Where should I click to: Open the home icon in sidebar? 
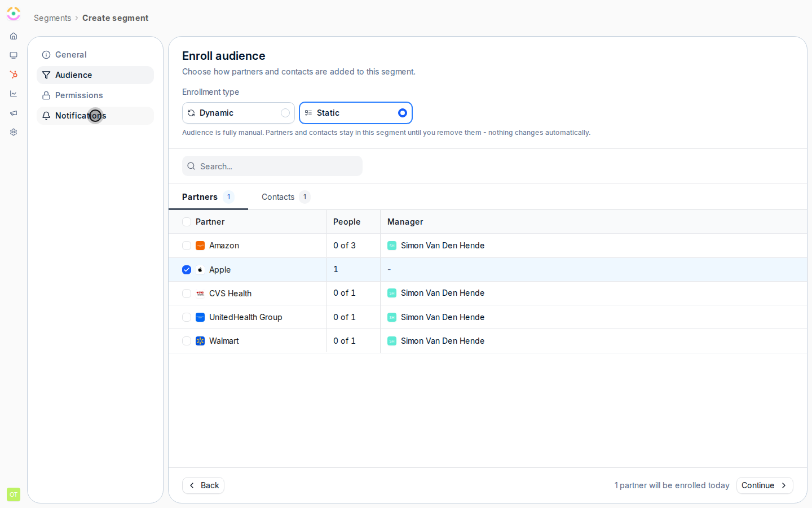(x=14, y=36)
